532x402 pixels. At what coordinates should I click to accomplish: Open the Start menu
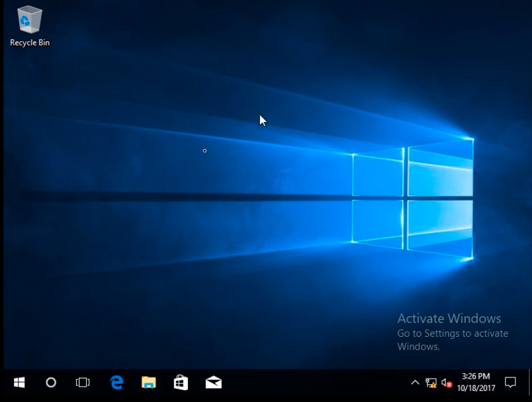coord(19,382)
